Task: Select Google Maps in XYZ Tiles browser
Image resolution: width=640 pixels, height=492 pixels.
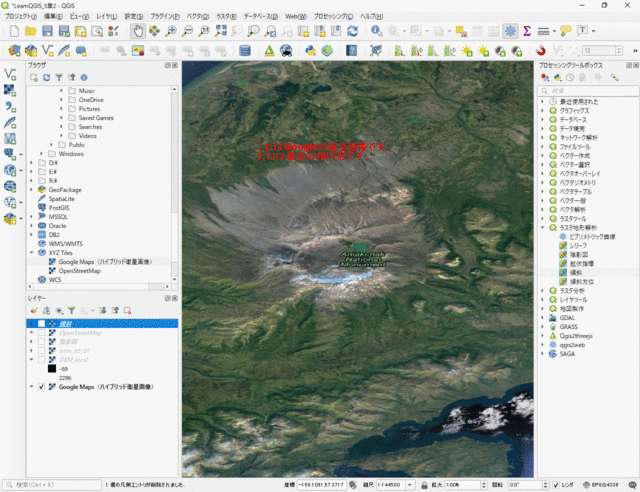Action: point(105,261)
